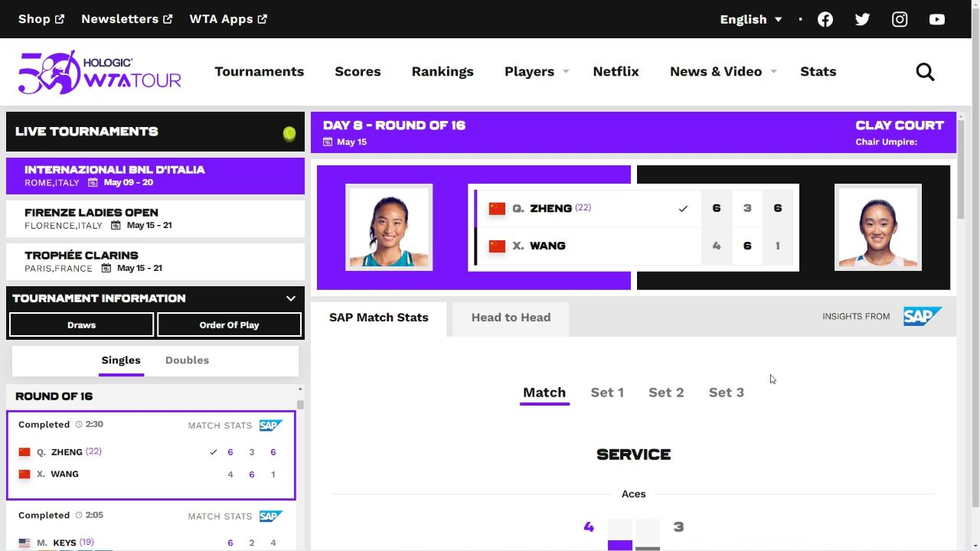Open the Twitter icon in top bar

click(x=863, y=19)
